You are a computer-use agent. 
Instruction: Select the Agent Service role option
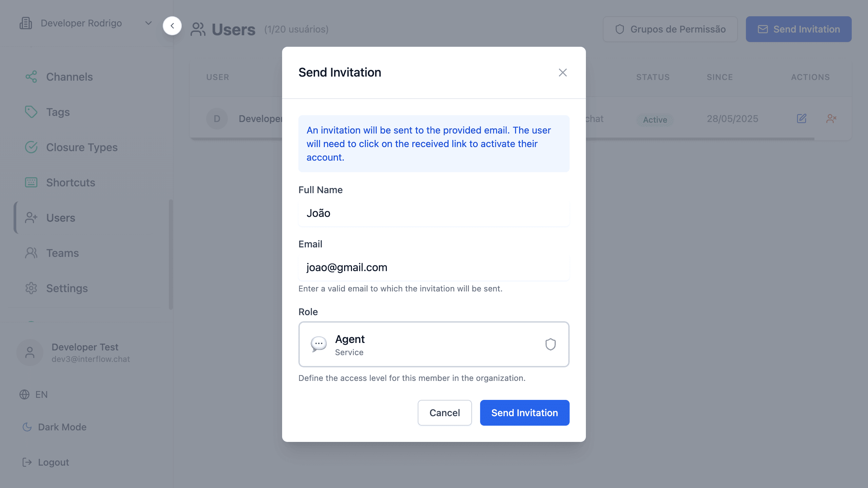coord(433,344)
